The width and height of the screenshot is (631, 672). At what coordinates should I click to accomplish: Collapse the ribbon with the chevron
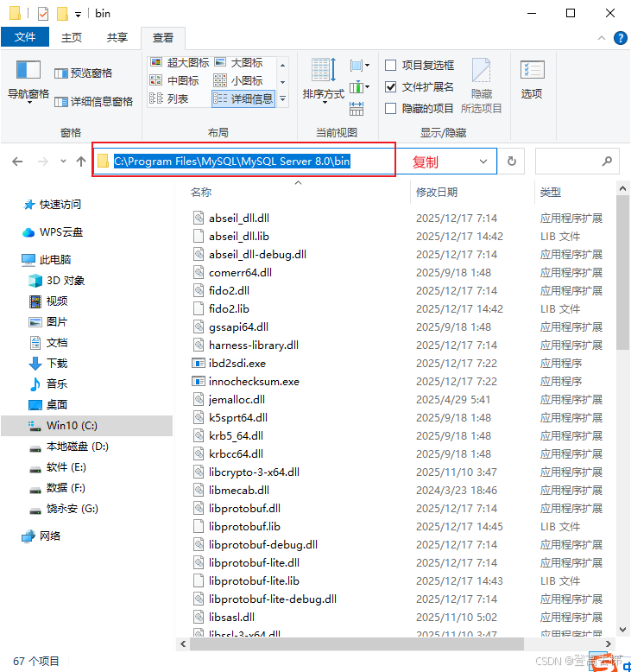pyautogui.click(x=602, y=38)
